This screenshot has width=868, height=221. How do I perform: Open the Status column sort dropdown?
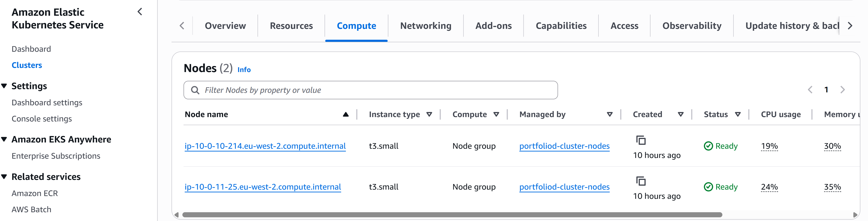coord(738,114)
